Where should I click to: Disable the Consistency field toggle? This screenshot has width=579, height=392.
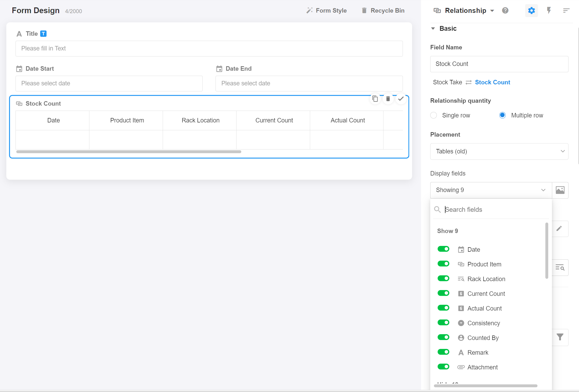(443, 323)
